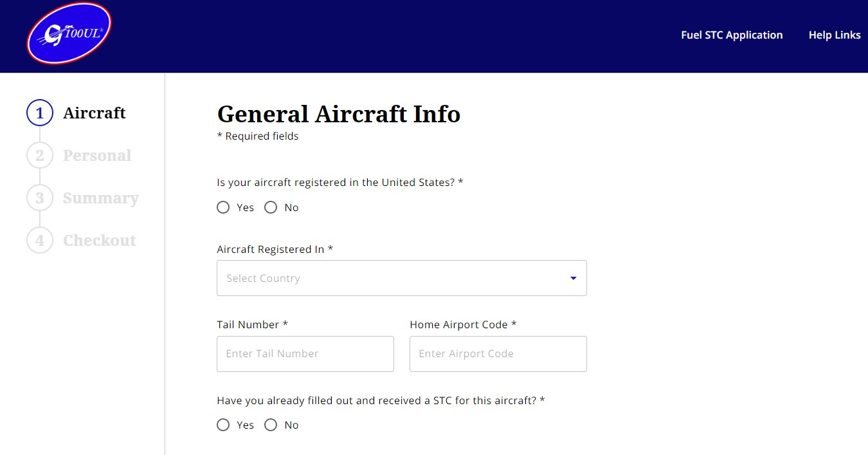Focus the Tail Number input field

[305, 354]
